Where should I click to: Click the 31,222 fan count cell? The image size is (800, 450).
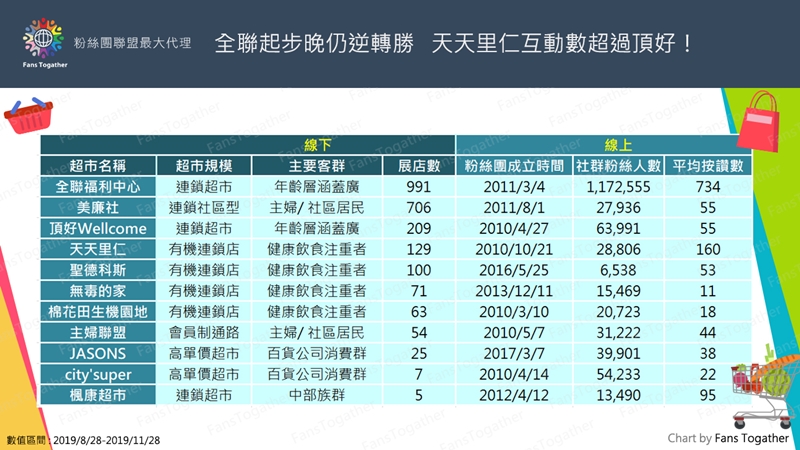pos(618,333)
